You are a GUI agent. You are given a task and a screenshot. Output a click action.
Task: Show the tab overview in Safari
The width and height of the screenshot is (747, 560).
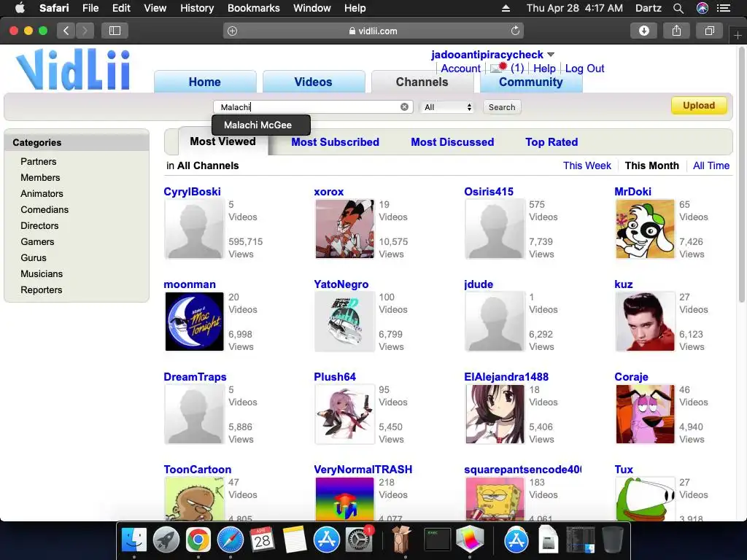tap(709, 31)
